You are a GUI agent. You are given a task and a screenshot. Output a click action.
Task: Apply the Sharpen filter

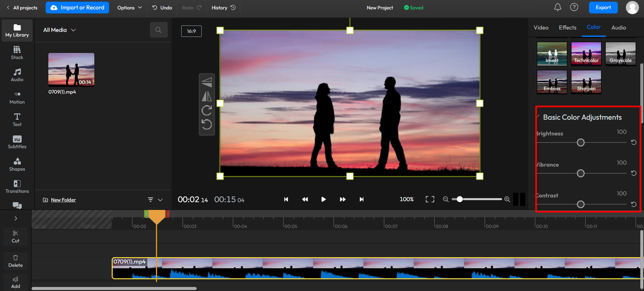click(x=586, y=82)
